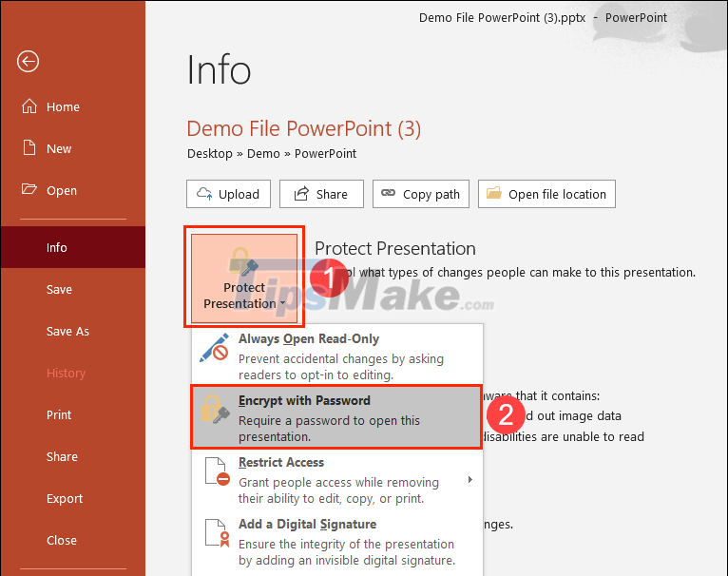
Task: Select the Info tab in sidebar
Action: click(73, 247)
